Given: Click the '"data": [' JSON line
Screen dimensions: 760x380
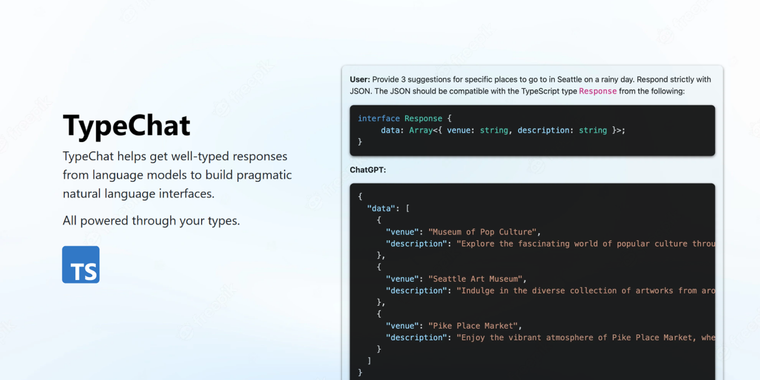Looking at the screenshot, I should tap(388, 208).
